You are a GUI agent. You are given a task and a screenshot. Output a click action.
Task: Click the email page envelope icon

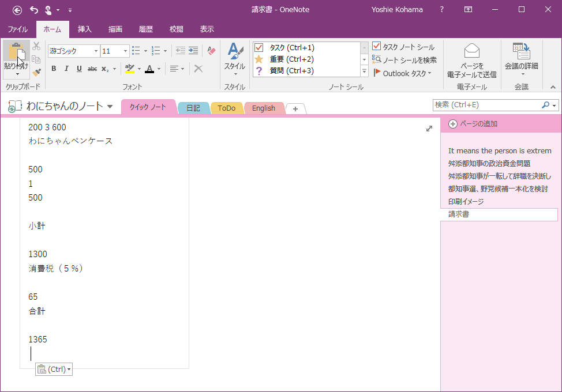click(x=471, y=51)
